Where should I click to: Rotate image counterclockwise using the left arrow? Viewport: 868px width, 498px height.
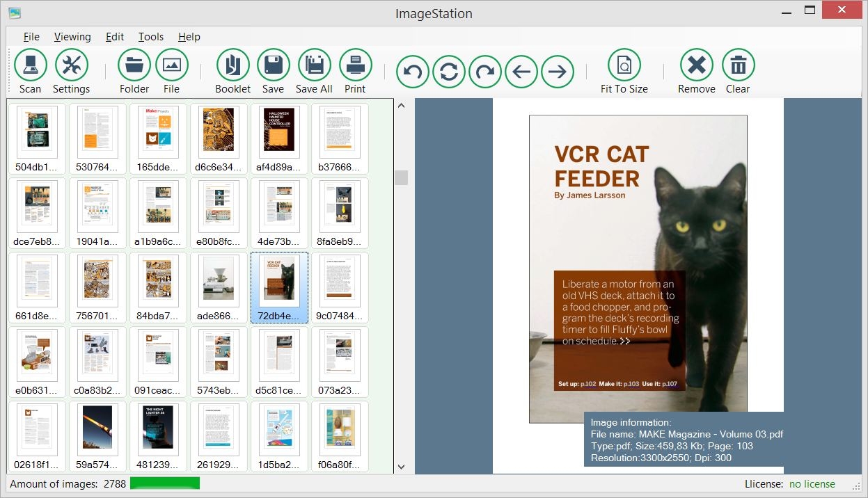413,71
